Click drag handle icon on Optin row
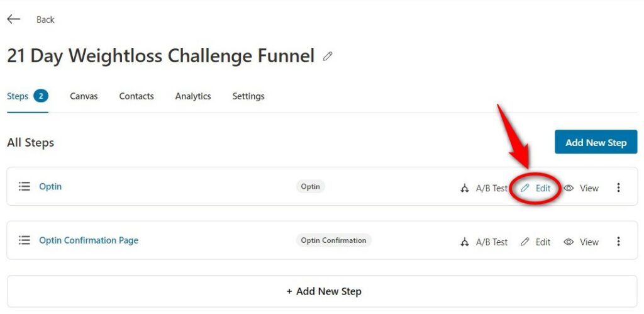 [x=25, y=187]
